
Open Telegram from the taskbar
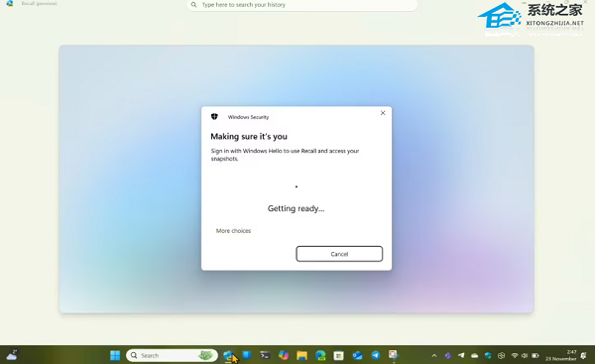[376, 355]
